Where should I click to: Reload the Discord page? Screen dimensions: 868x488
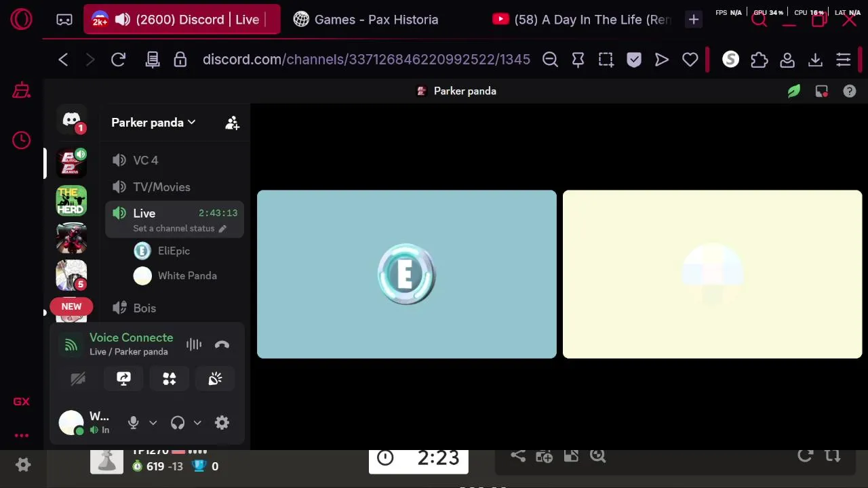click(118, 60)
